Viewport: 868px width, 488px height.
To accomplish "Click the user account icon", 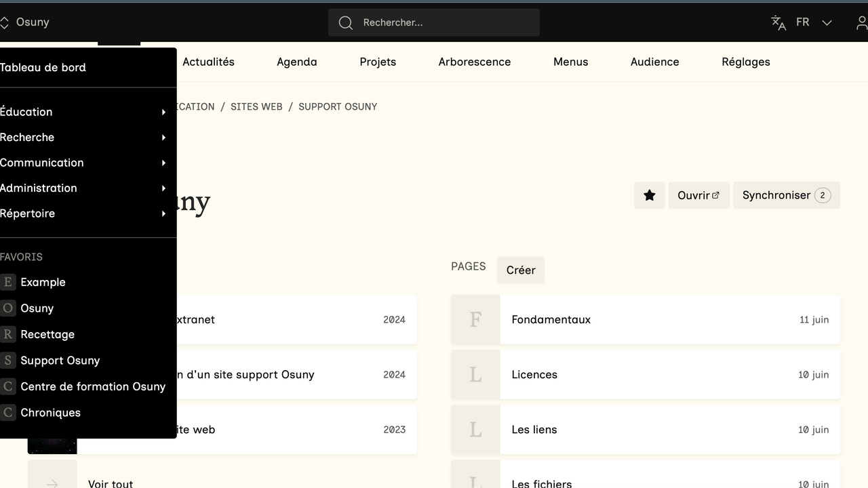I will pos(861,22).
